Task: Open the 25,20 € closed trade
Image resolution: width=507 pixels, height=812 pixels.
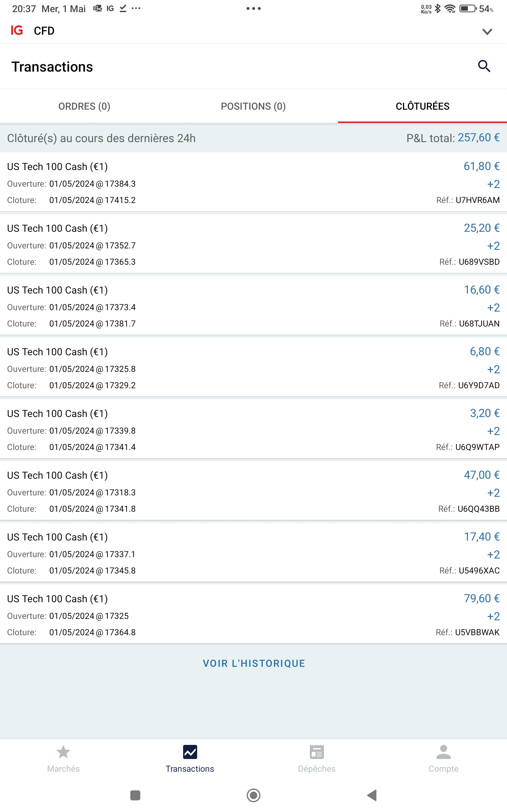Action: [253, 245]
